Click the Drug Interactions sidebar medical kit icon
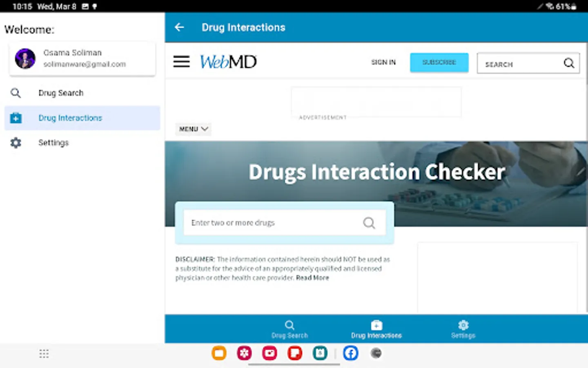This screenshot has width=588, height=368. (x=16, y=118)
